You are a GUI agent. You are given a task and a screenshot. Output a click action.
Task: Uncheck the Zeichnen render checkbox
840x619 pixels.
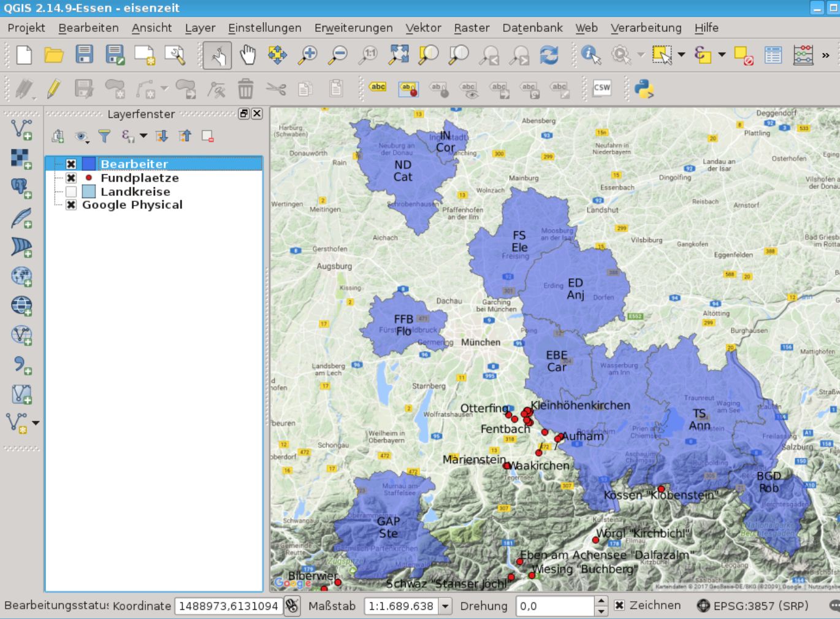(x=619, y=606)
